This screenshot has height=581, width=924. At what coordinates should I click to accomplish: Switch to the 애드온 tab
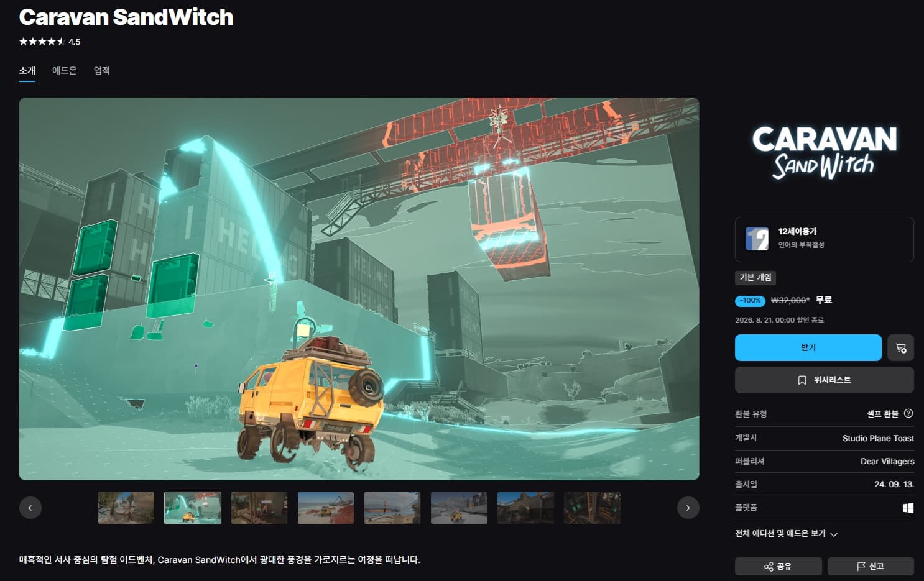coord(65,71)
